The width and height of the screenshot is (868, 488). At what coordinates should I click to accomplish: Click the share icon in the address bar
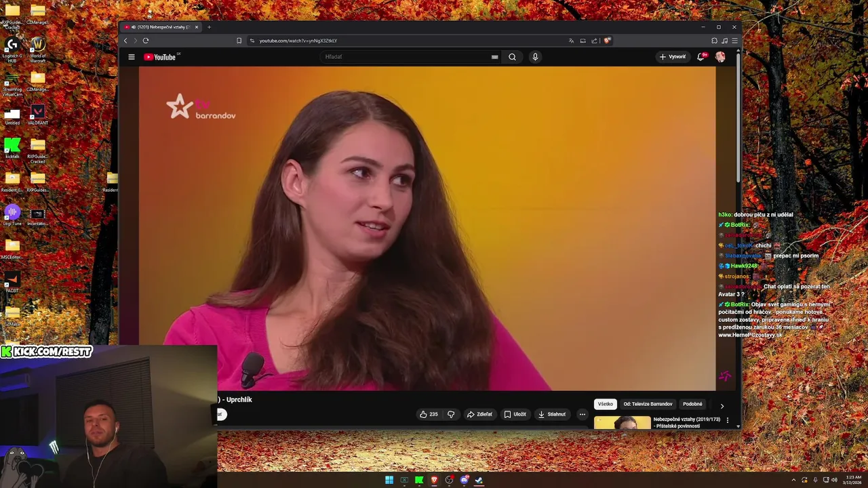pos(594,41)
